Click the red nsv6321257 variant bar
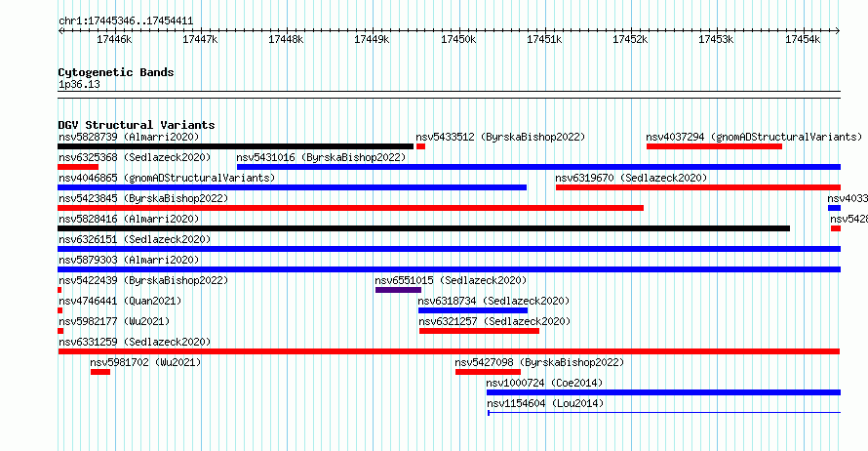This screenshot has height=451, width=868. pyautogui.click(x=480, y=331)
